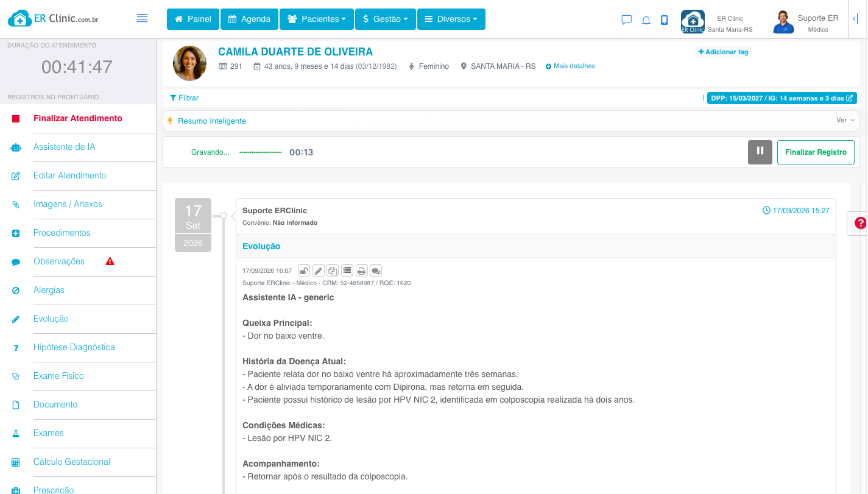Image resolution: width=868 pixels, height=494 pixels.
Task: Click the printer icon in the Evolução record
Action: pyautogui.click(x=361, y=270)
